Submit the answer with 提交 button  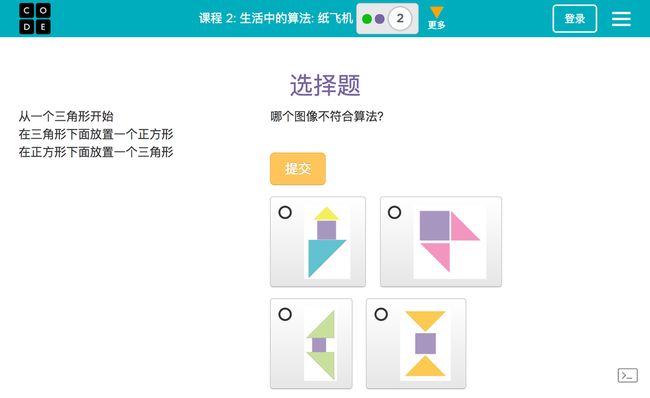pos(298,169)
